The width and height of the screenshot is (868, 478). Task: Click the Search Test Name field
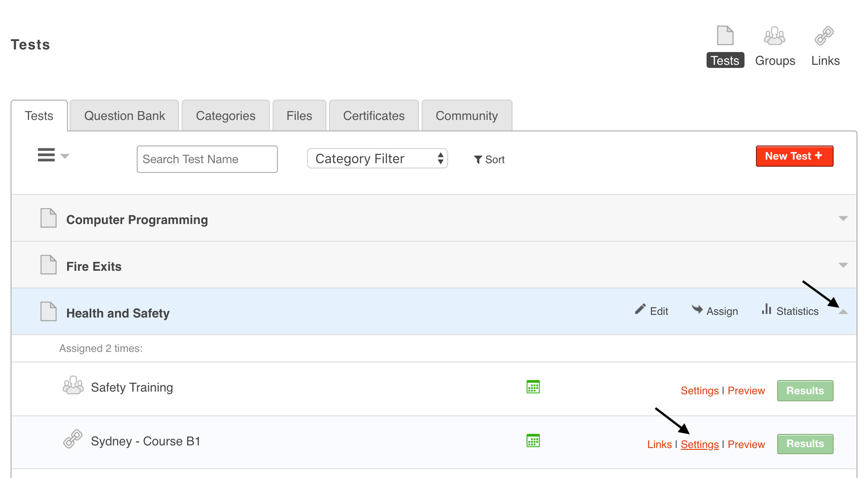point(207,159)
